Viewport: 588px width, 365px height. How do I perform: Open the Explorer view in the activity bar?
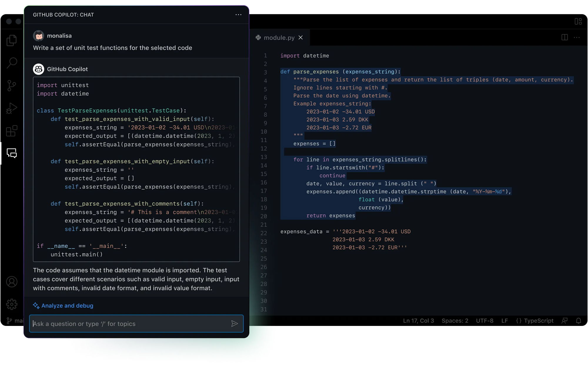coord(12,40)
